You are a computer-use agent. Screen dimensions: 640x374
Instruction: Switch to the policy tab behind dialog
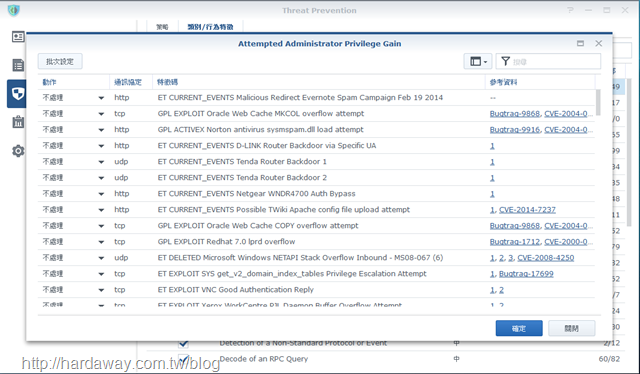(x=162, y=27)
